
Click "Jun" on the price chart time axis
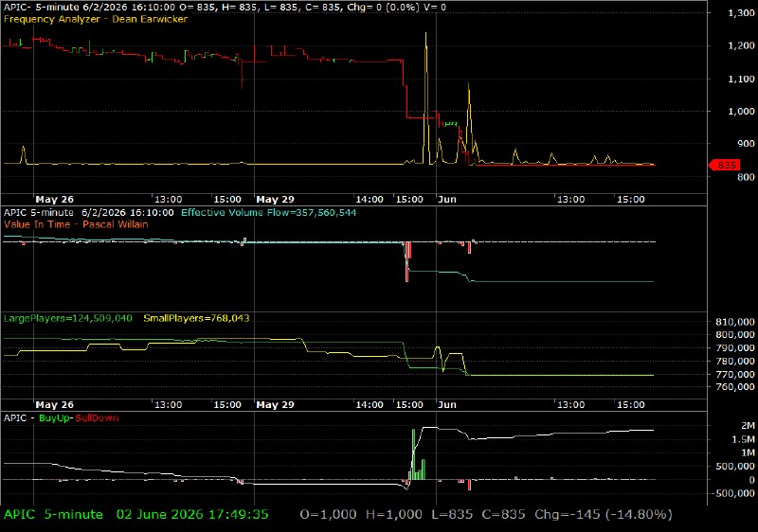(447, 200)
